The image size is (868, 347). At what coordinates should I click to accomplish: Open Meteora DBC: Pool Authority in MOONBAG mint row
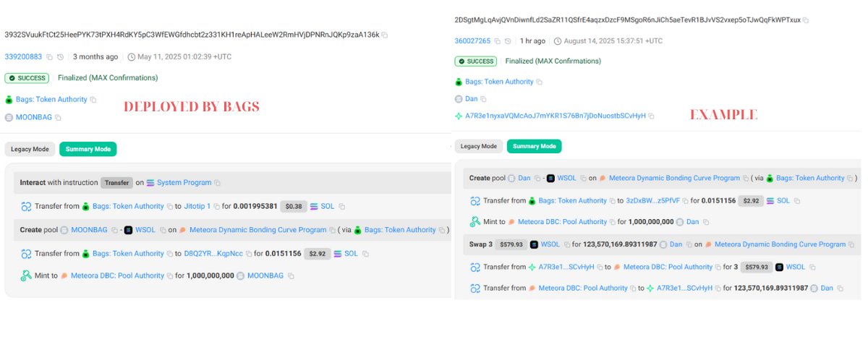pyautogui.click(x=117, y=275)
